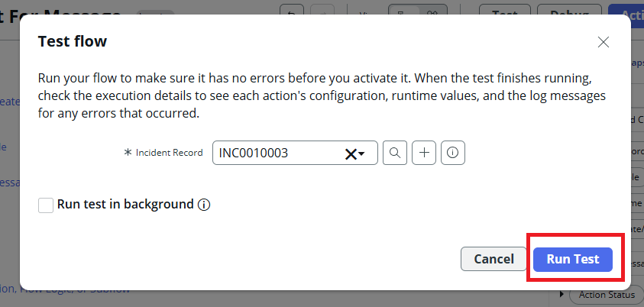Show Incident Record info preview
This screenshot has width=644, height=307.
tap(453, 153)
